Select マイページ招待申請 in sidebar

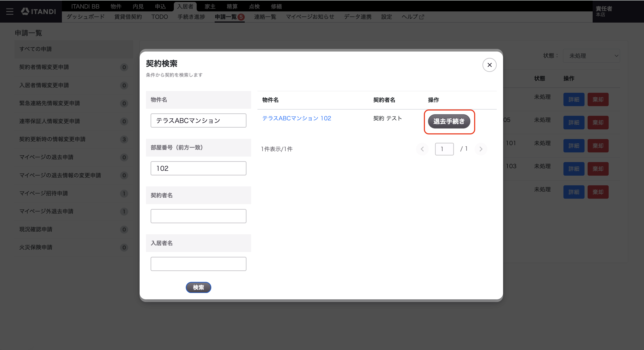tap(74, 193)
